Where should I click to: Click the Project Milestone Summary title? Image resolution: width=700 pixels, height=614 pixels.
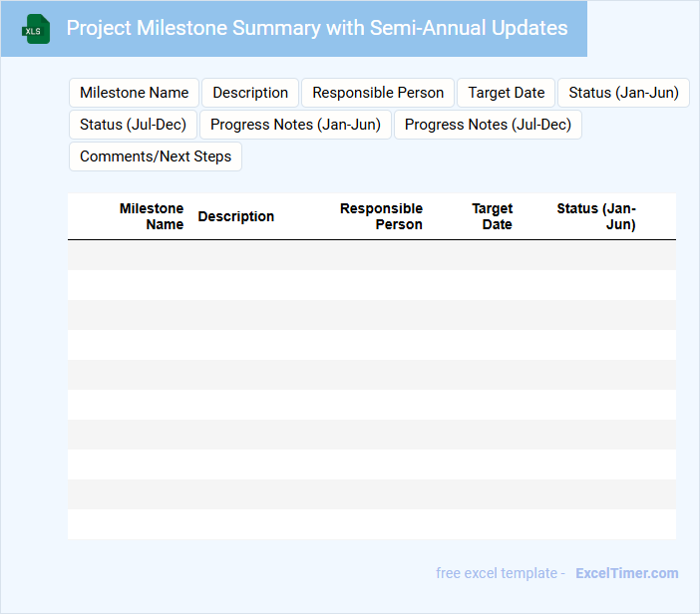click(317, 28)
